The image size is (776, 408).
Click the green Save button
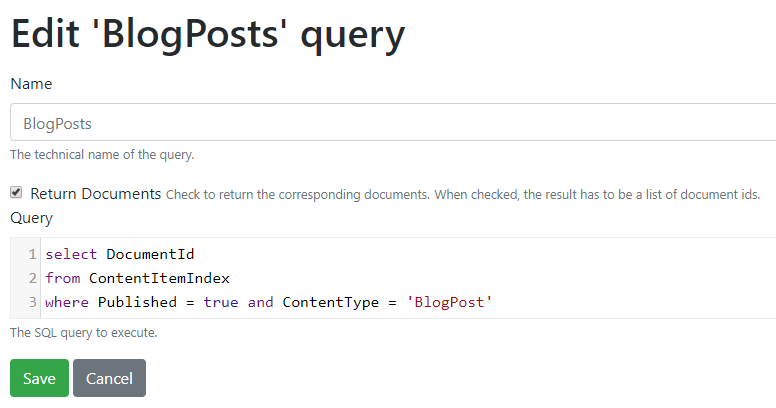tap(39, 378)
